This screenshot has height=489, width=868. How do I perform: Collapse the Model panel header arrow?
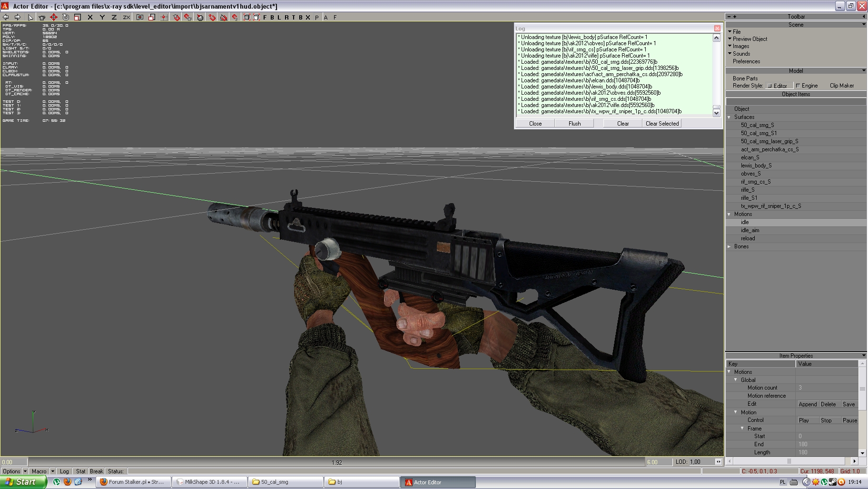pos(864,70)
